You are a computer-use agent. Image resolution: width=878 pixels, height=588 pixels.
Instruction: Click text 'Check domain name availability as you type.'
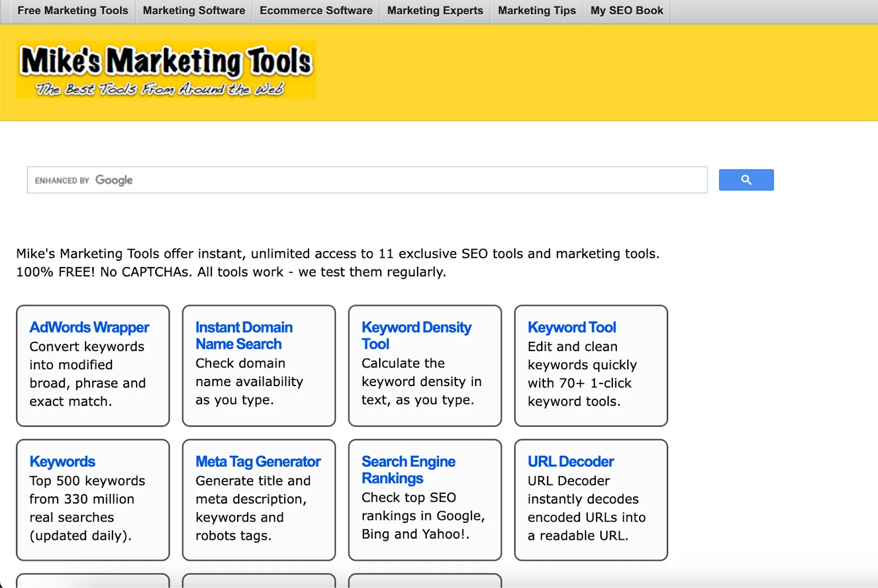pyautogui.click(x=250, y=382)
